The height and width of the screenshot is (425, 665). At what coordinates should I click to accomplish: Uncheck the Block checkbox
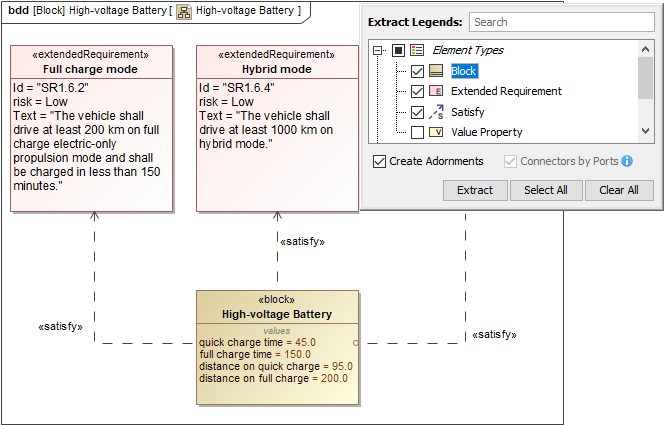[417, 71]
